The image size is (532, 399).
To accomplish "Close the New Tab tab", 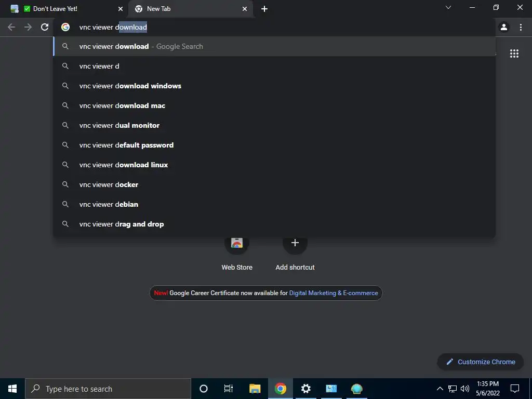I will 245,9.
